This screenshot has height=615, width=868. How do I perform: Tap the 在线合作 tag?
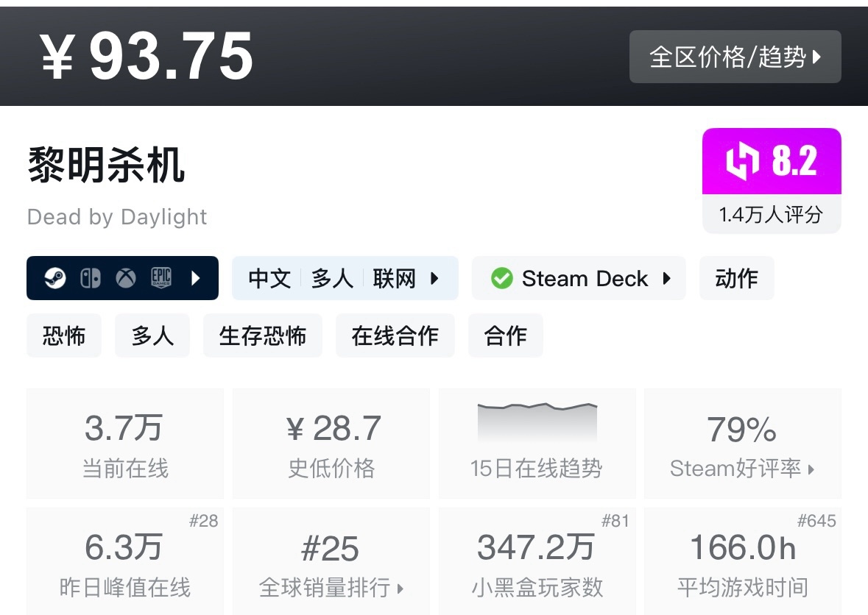pos(395,336)
